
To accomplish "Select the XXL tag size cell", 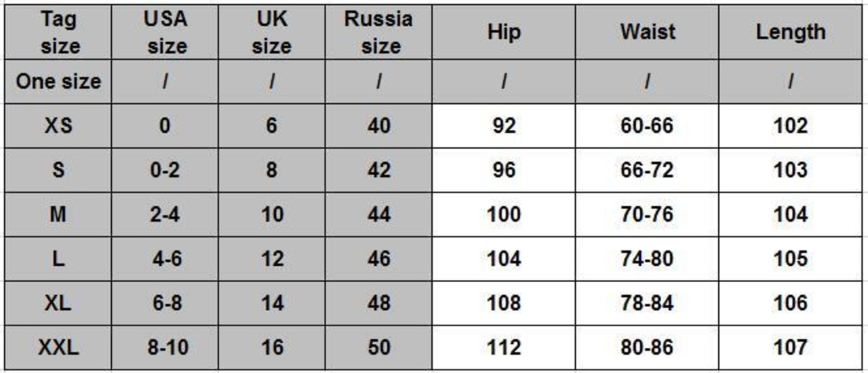I will click(59, 347).
